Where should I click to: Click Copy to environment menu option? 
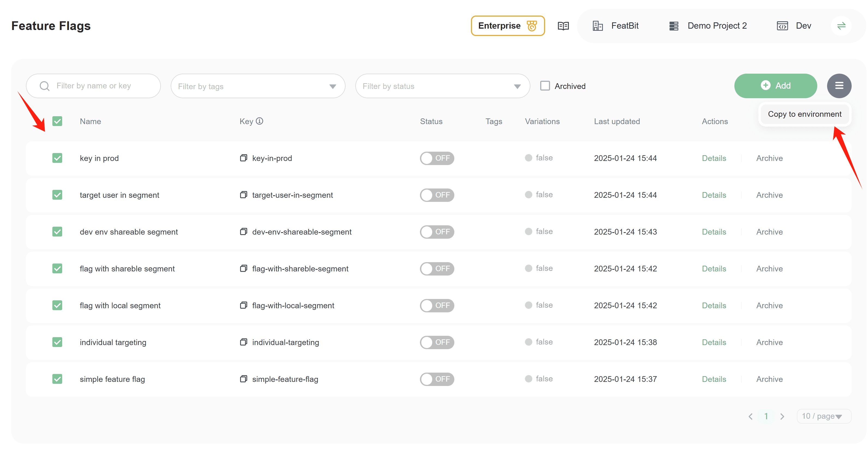click(x=804, y=114)
